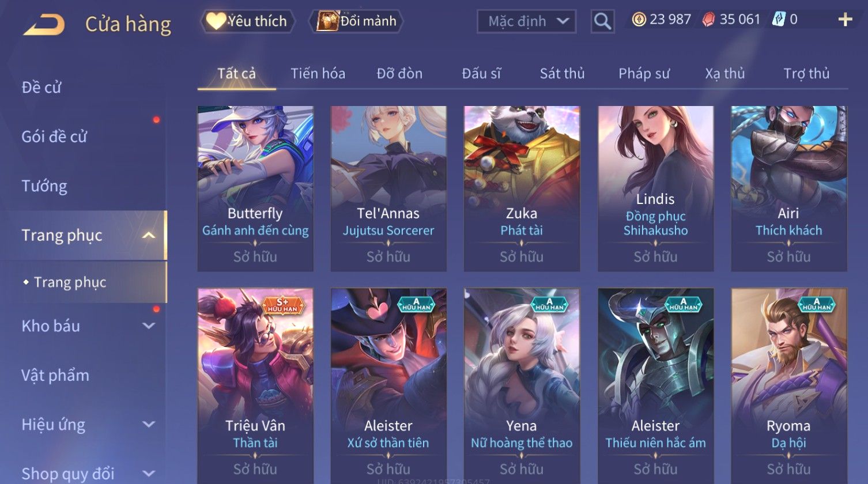Tap the plus icon to add currency
This screenshot has height=484, width=868.
point(845,20)
